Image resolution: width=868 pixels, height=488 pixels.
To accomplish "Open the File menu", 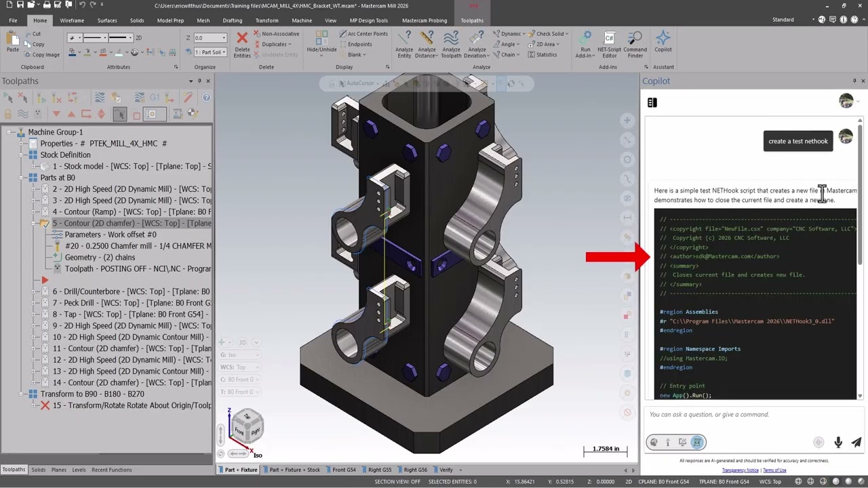I will pos(13,20).
